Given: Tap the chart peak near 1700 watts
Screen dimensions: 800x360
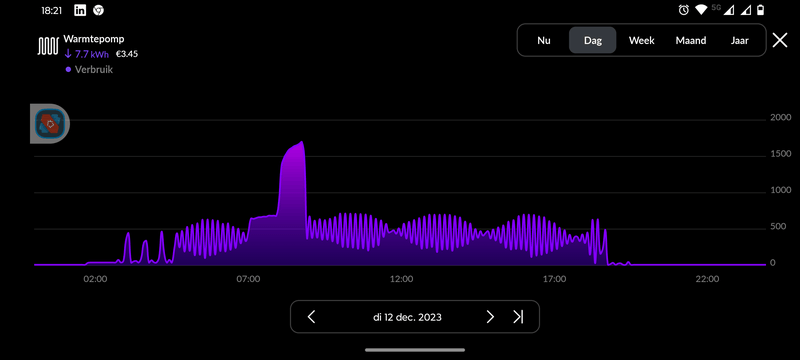Looking at the screenshot, I should [302, 143].
